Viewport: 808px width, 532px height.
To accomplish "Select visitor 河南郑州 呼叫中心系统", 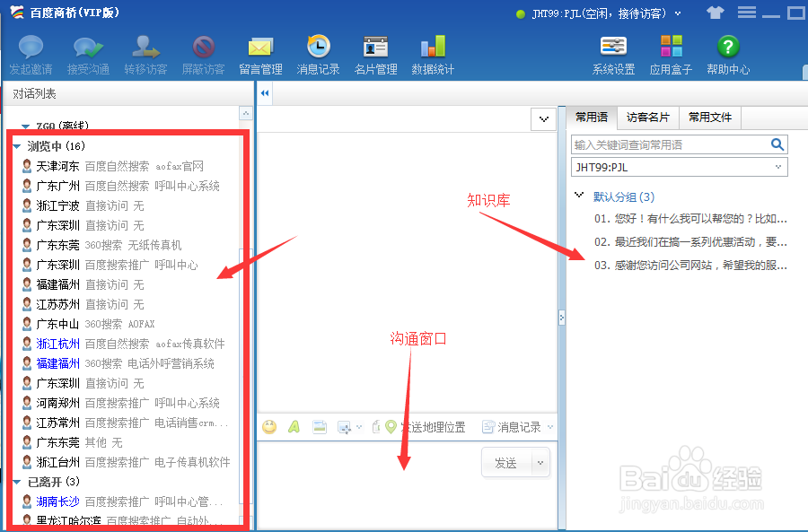I will click(121, 403).
